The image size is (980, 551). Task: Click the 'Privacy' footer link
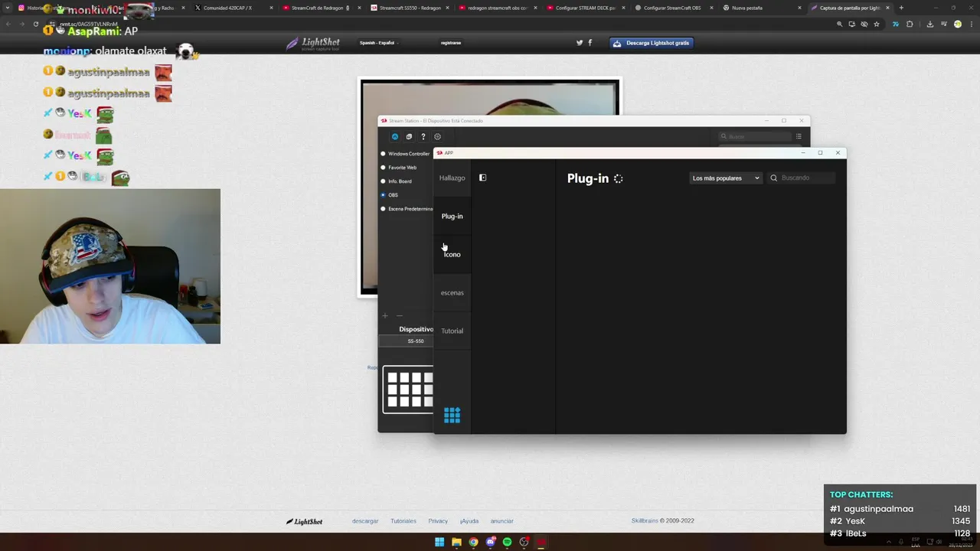click(x=438, y=521)
